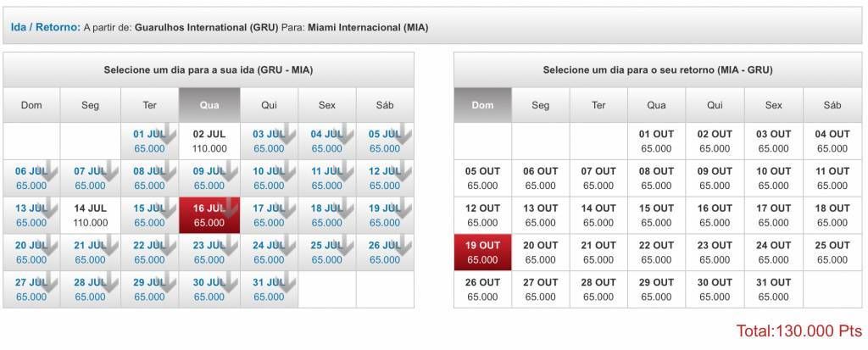Pick 15 OUT Wednesday return date
Viewport: 868px width, 350px height.
657,215
